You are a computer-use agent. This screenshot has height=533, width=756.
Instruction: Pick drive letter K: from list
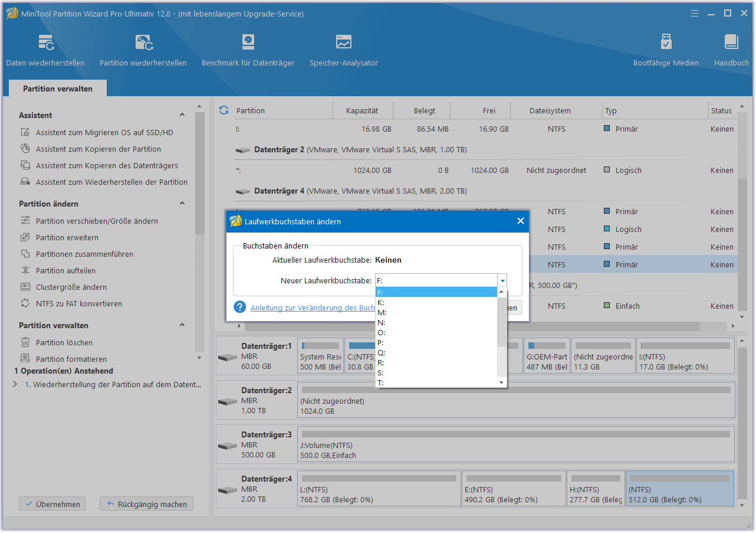[x=436, y=302]
